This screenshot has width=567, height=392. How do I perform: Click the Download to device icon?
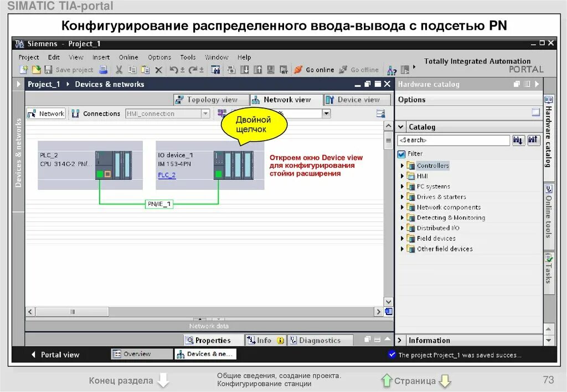244,70
